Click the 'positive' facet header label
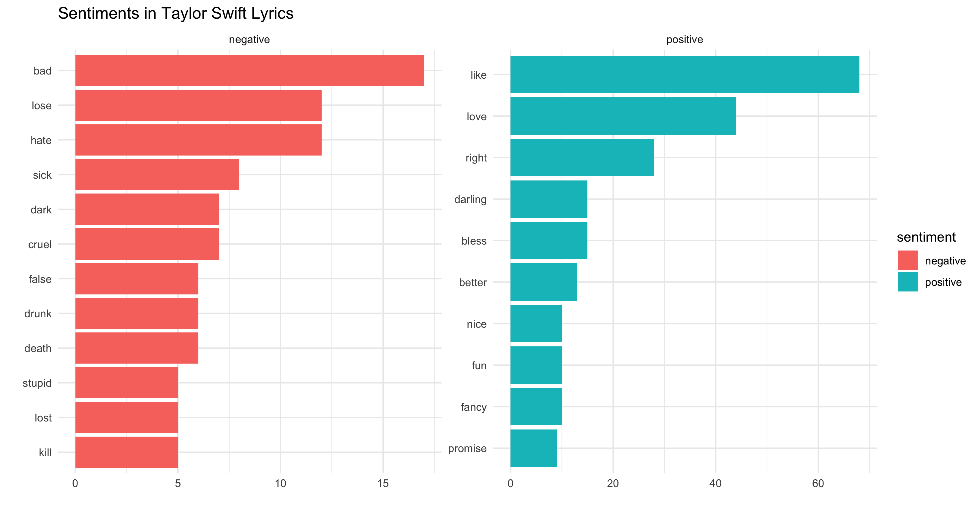Image resolution: width=980 pixels, height=512 pixels. point(685,39)
